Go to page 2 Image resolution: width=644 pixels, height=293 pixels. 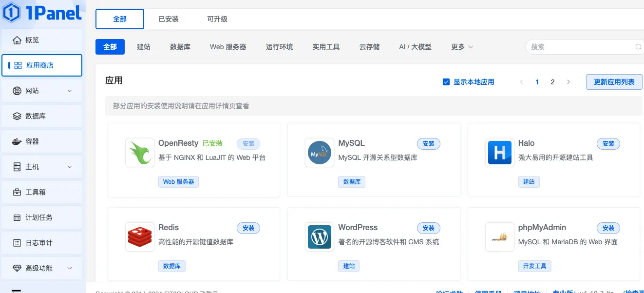pos(552,82)
